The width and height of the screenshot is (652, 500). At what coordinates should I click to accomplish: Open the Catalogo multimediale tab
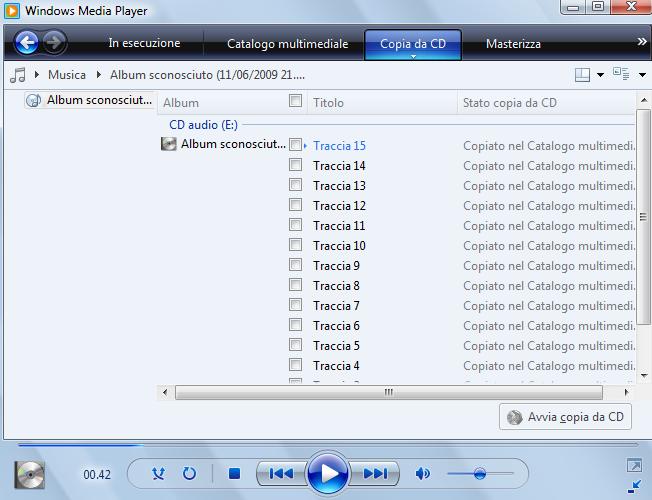pos(287,44)
